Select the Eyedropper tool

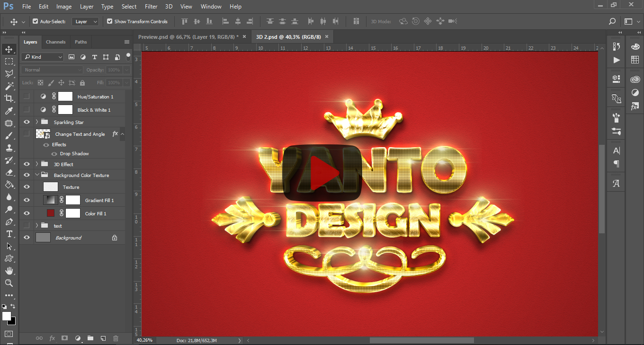pyautogui.click(x=9, y=111)
